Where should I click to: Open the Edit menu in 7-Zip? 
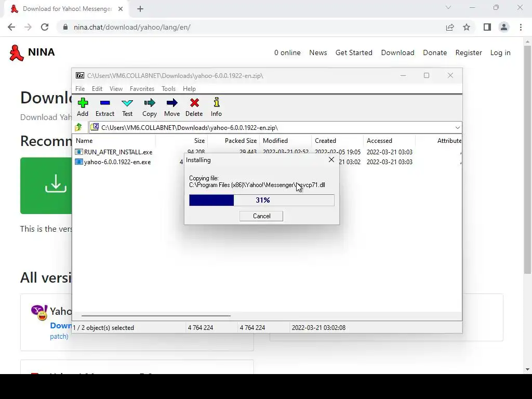point(97,88)
